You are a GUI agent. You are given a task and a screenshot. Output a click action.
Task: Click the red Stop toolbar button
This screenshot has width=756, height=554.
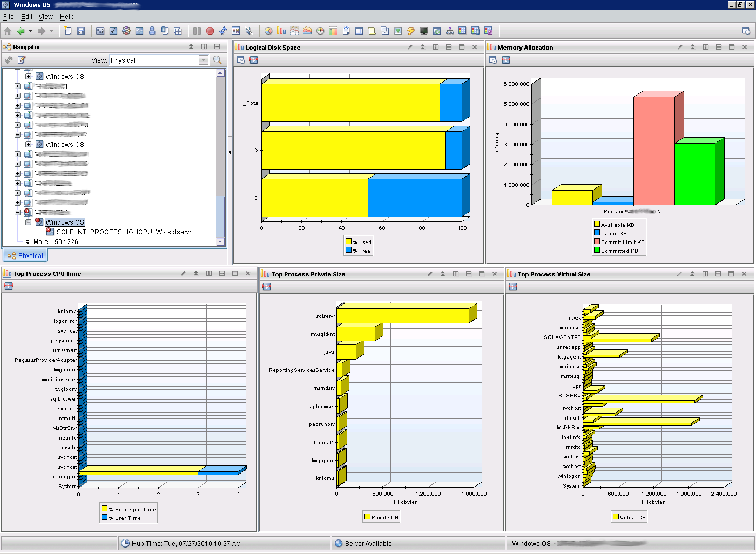click(210, 31)
